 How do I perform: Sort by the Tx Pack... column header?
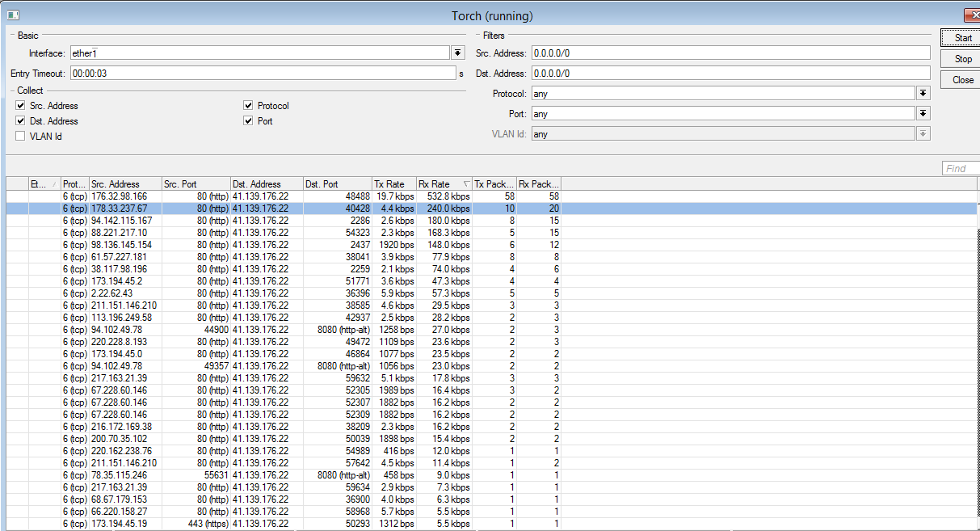click(495, 184)
